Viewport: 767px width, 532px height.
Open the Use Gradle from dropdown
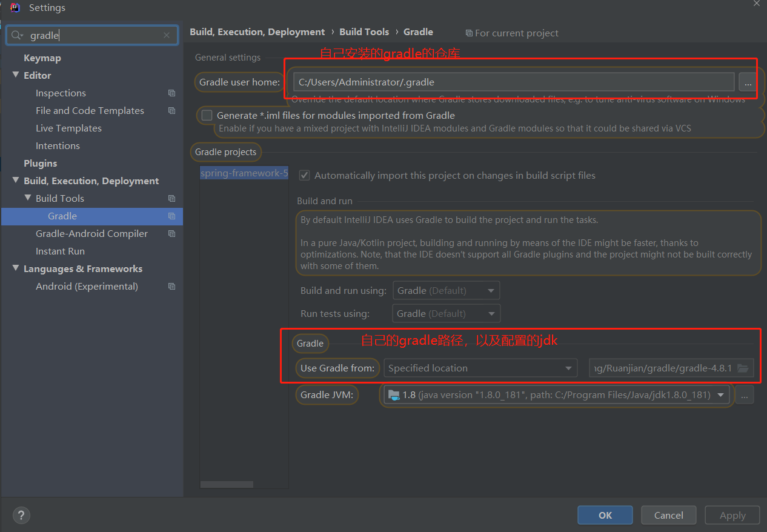(480, 368)
